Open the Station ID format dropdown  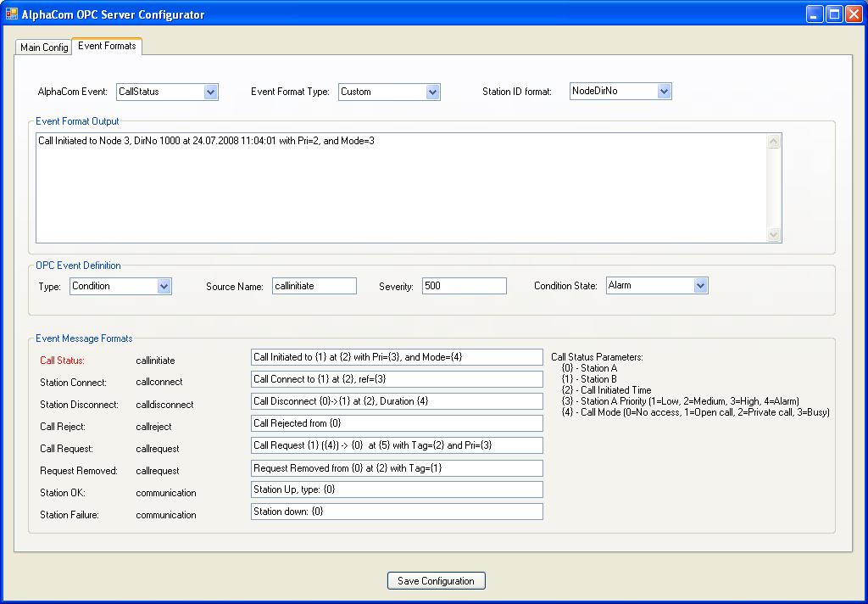[664, 92]
